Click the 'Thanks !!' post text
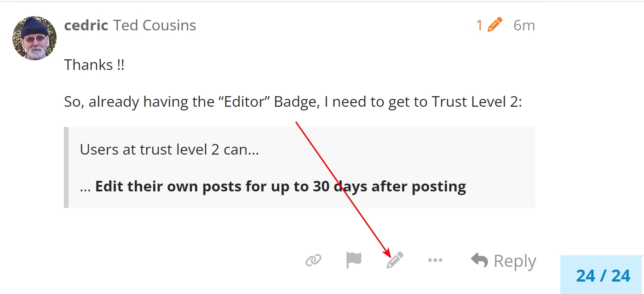 pos(94,64)
